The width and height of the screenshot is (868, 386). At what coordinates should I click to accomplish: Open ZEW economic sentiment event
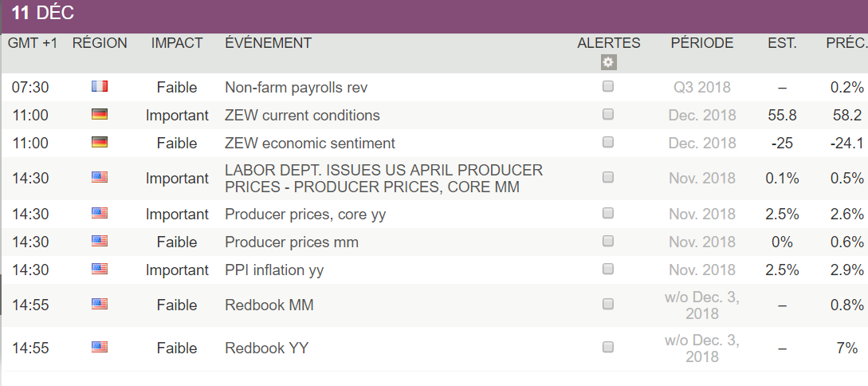point(310,144)
